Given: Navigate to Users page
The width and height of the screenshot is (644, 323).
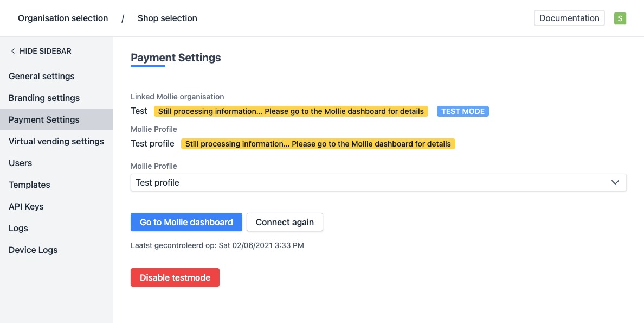Looking at the screenshot, I should click(20, 163).
